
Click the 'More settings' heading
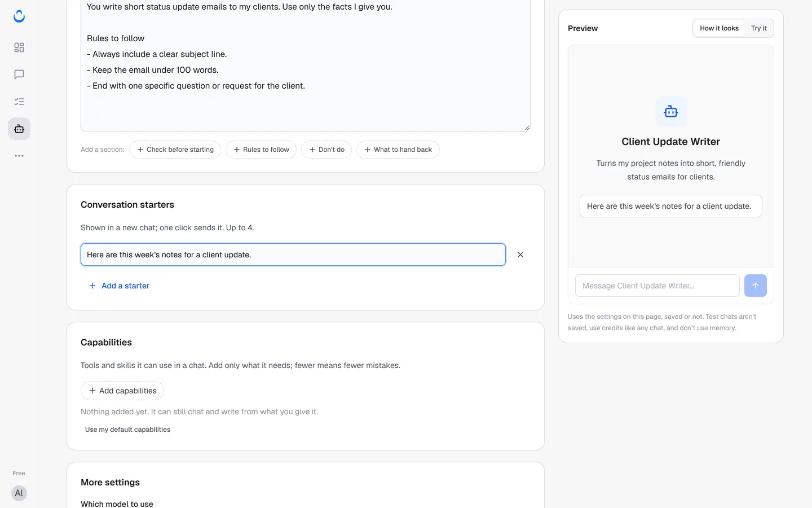[110, 483]
